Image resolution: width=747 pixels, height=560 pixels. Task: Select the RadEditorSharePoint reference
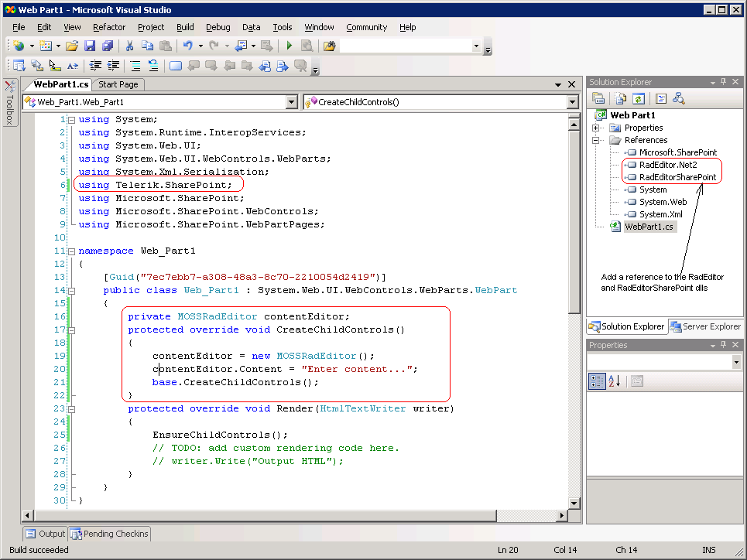click(x=677, y=177)
